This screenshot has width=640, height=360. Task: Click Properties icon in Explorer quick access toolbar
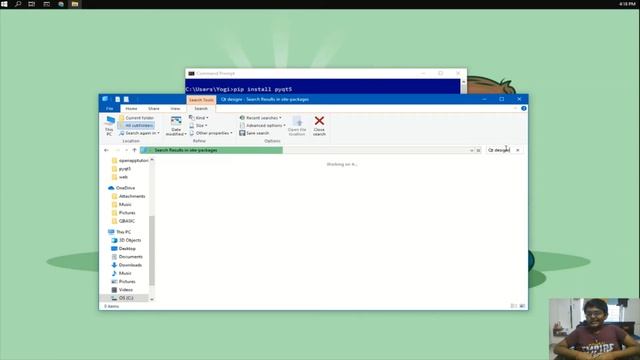[x=118, y=99]
